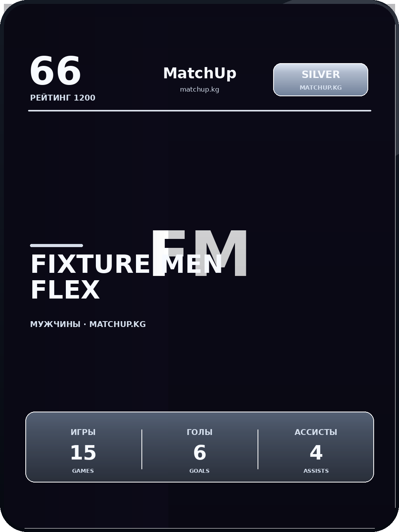Image resolution: width=399 pixels, height=532 pixels.
Task: Click the assists count 4
Action: [316, 453]
